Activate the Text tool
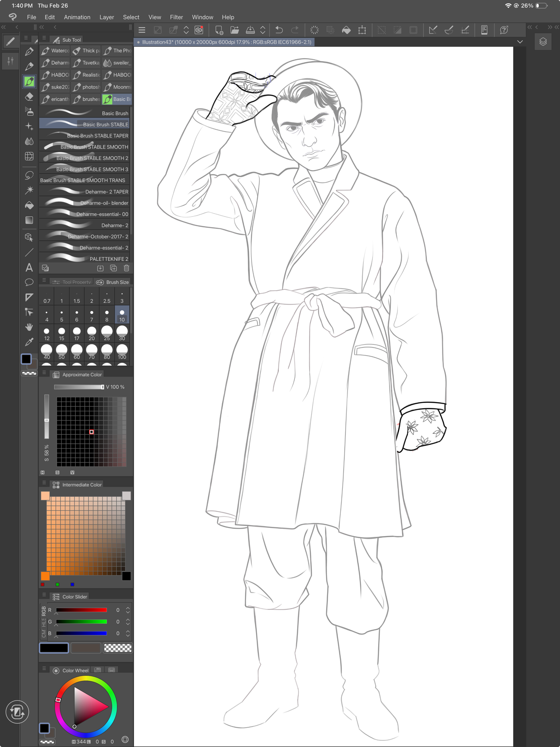Screen dimensions: 560x747 29,267
